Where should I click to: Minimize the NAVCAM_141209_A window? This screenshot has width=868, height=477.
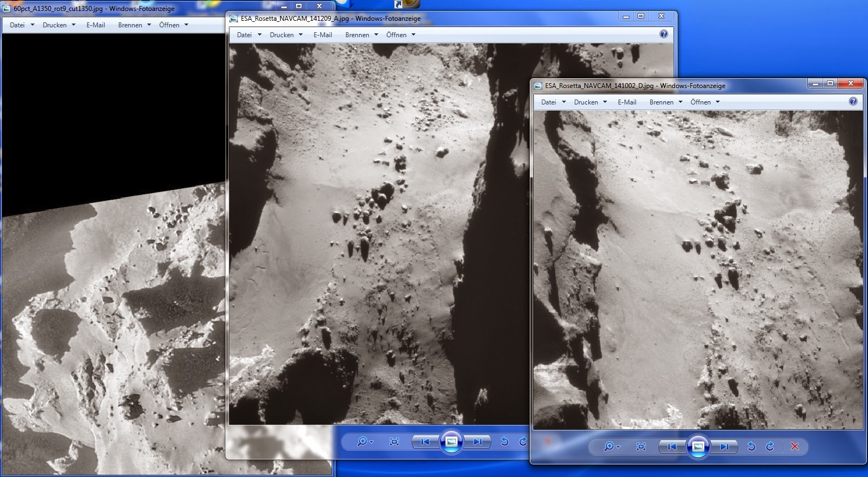tap(626, 16)
